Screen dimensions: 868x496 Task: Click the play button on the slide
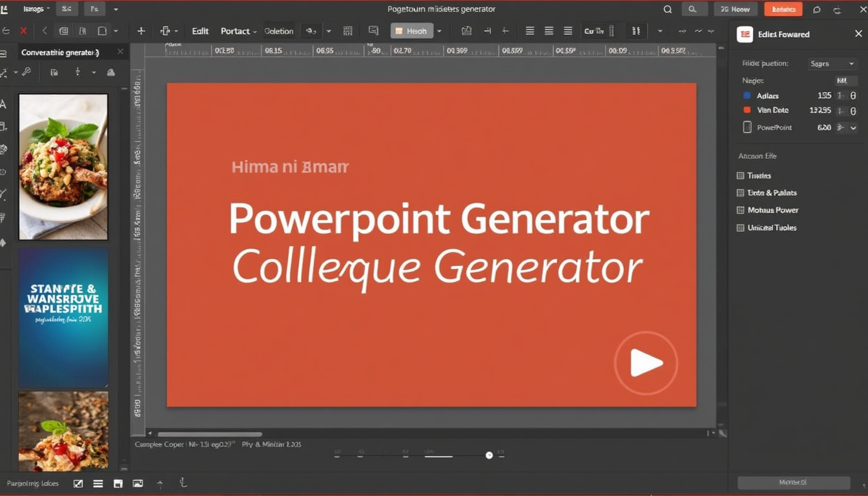click(646, 363)
